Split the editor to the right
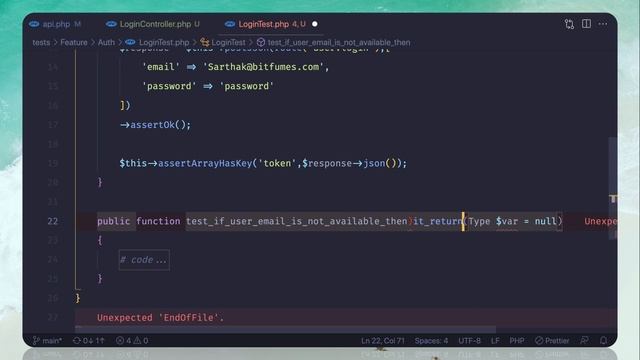640x360 pixels. tap(586, 24)
